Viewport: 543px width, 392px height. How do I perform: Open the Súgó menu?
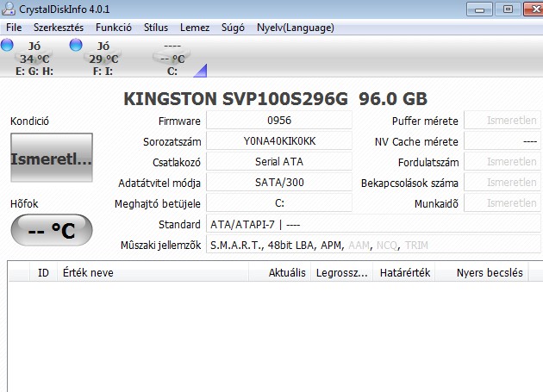point(233,28)
